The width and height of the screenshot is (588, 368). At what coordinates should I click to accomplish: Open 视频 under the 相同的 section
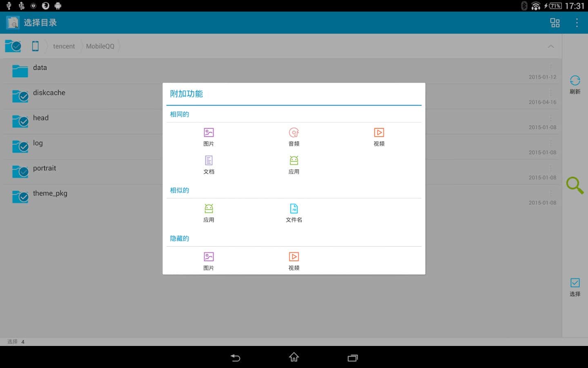pyautogui.click(x=379, y=137)
